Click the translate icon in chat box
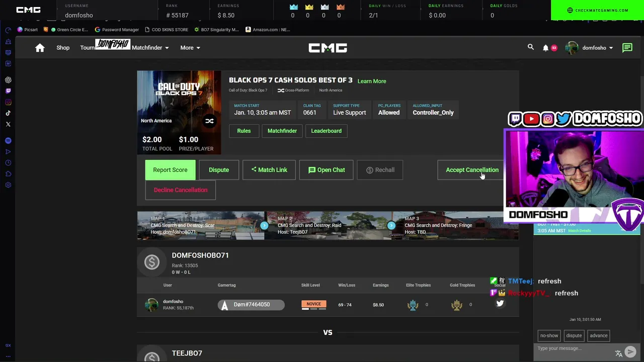644x362 pixels. [618, 353]
